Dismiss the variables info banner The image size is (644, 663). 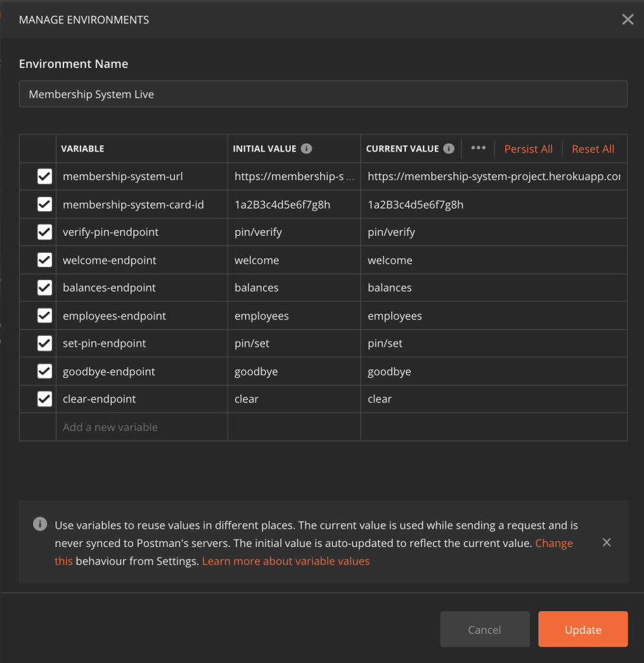(x=606, y=542)
